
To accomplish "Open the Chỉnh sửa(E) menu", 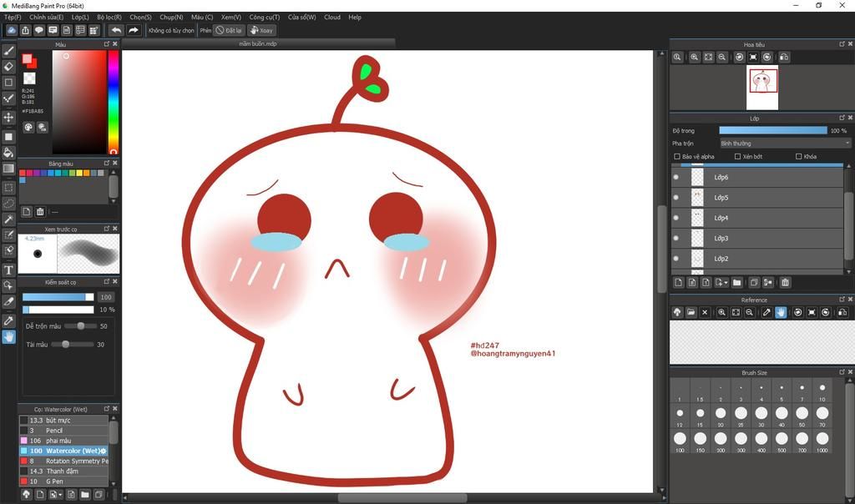I will pyautogui.click(x=47, y=17).
